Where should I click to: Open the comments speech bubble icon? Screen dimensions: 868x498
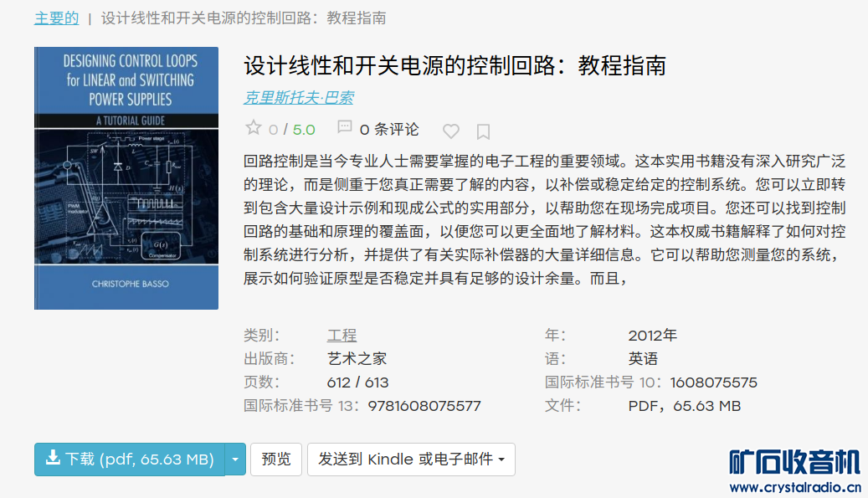[344, 127]
